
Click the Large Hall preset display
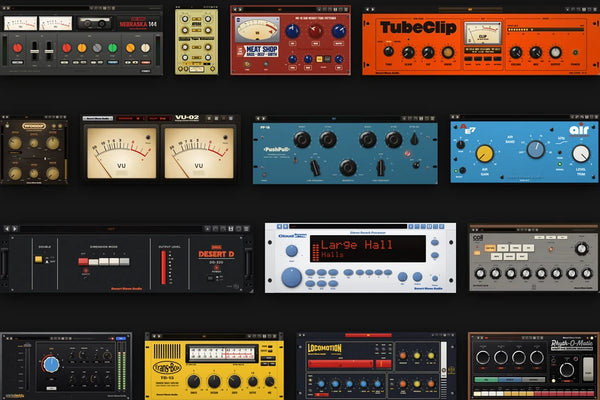[368, 249]
